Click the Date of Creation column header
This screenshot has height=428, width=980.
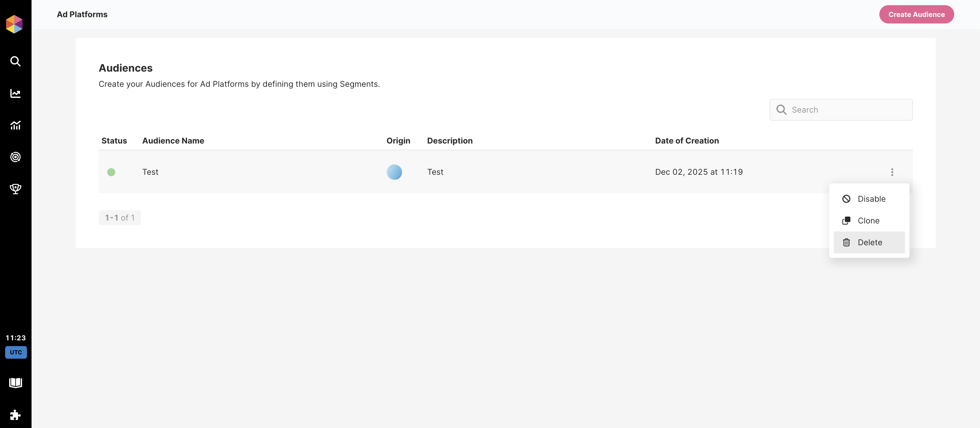[x=687, y=141]
